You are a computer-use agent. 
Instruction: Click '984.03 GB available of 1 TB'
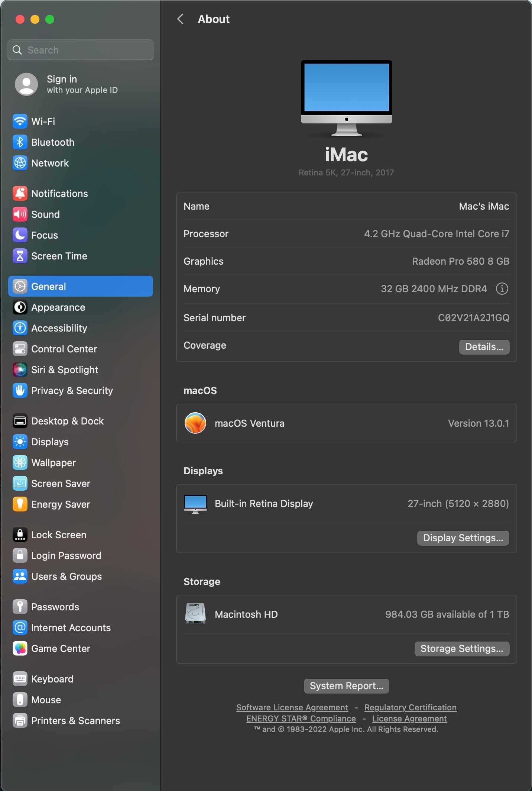(x=447, y=614)
